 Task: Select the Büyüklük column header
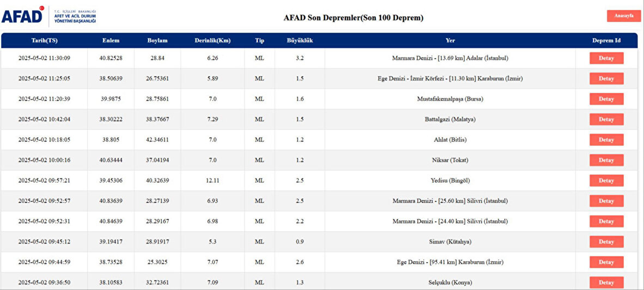(x=300, y=41)
